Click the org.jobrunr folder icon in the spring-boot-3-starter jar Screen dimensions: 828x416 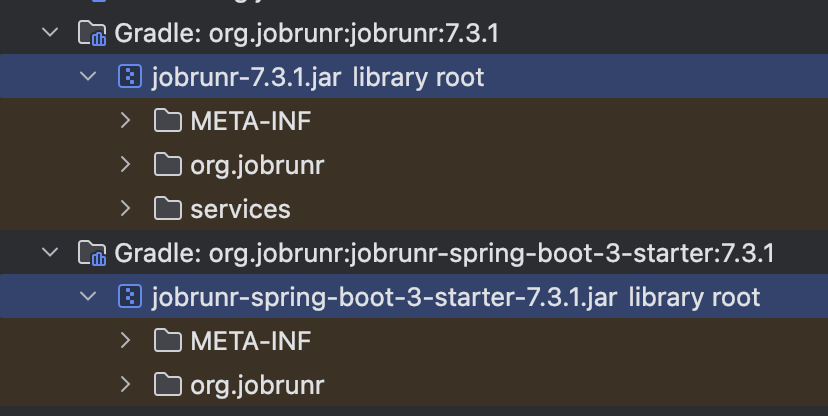168,384
